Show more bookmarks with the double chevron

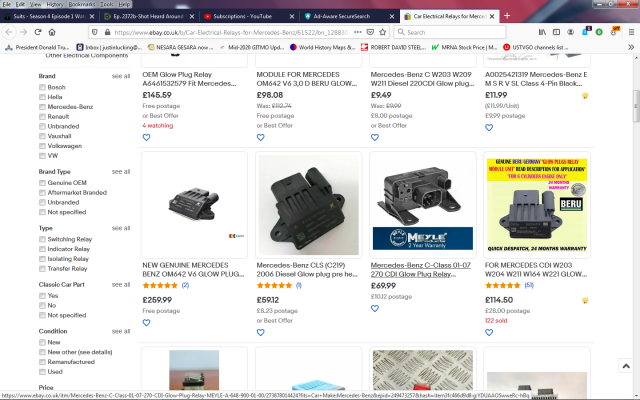tap(631, 47)
